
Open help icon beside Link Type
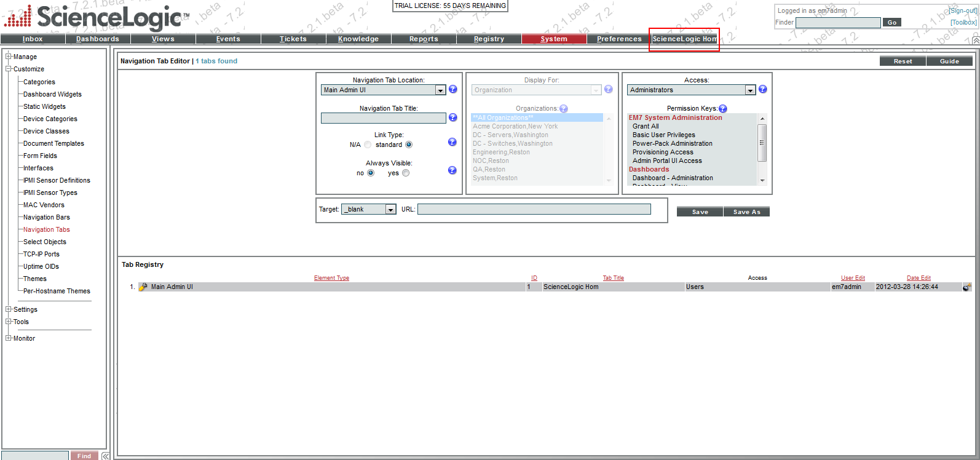point(452,142)
